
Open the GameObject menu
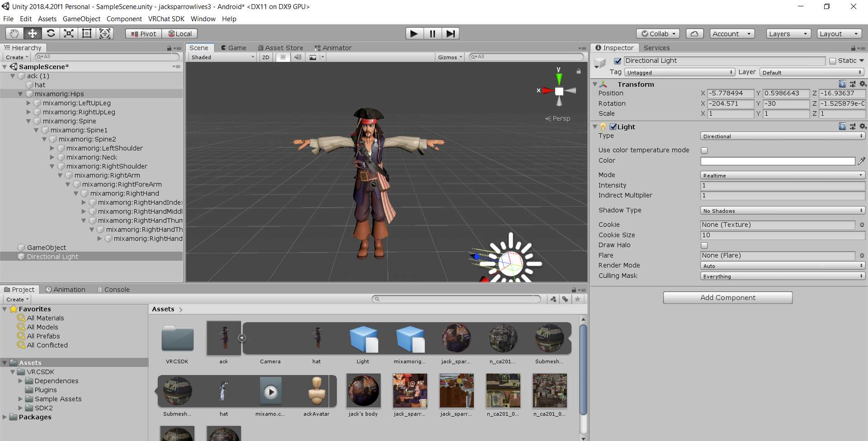81,19
